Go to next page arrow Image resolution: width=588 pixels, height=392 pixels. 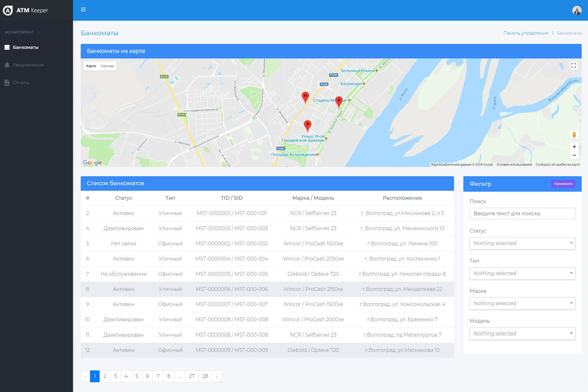tap(217, 376)
